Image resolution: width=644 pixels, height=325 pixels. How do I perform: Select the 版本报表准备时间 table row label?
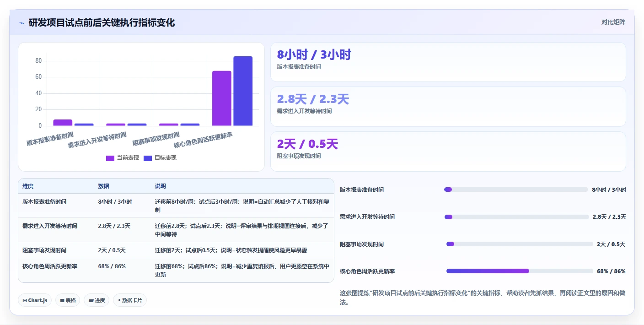pyautogui.click(x=44, y=201)
